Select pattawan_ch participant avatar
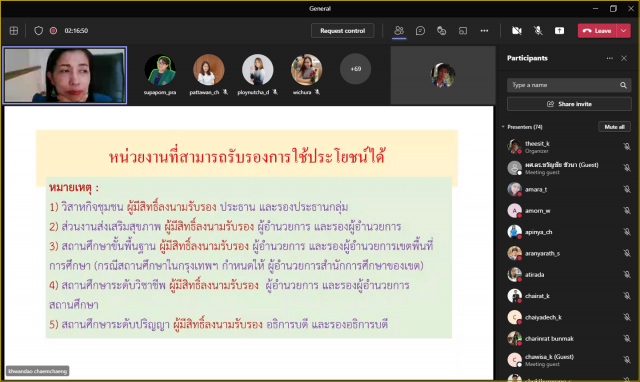 coord(209,69)
